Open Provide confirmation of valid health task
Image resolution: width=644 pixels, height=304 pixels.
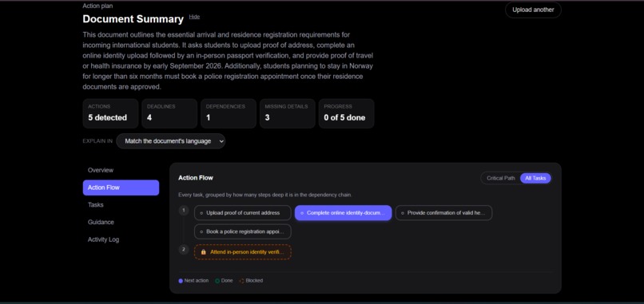443,213
